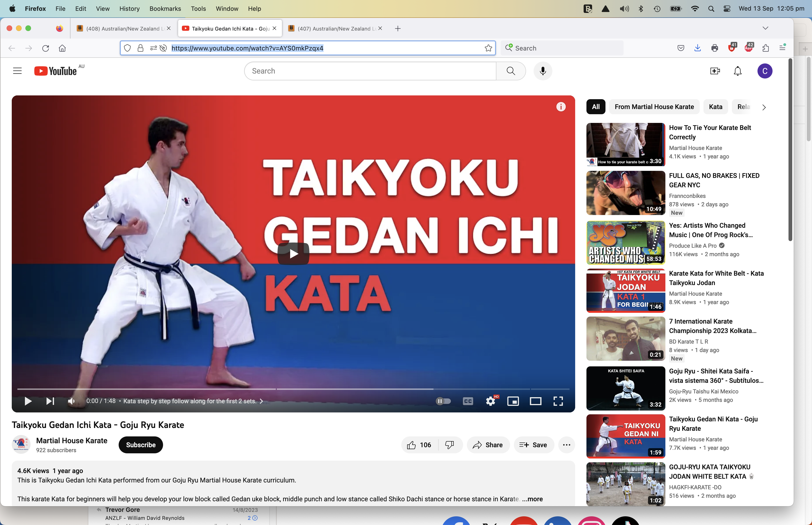Switch to theater mode
The image size is (812, 525).
535,401
